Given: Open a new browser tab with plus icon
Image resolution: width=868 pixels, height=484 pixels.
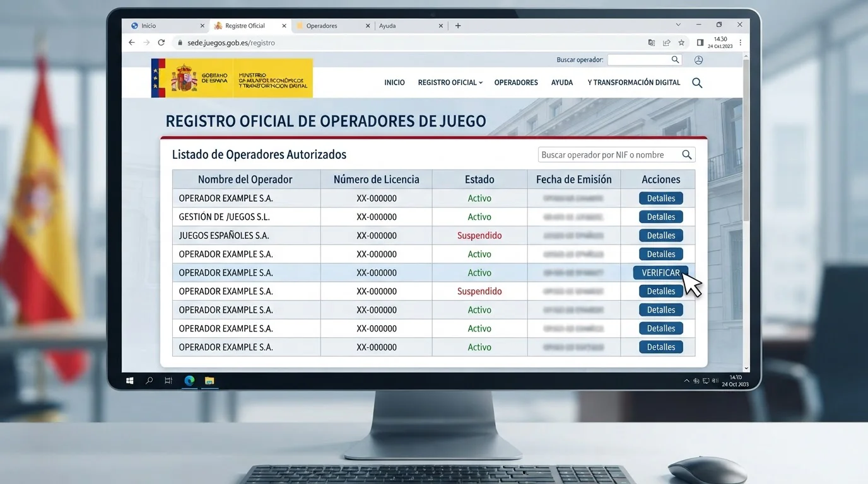Looking at the screenshot, I should 458,26.
